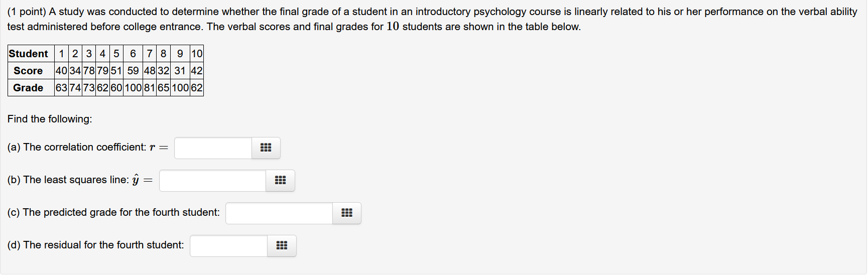Select the Student header cell in table
Screen dimensions: 868x278
tap(29, 54)
